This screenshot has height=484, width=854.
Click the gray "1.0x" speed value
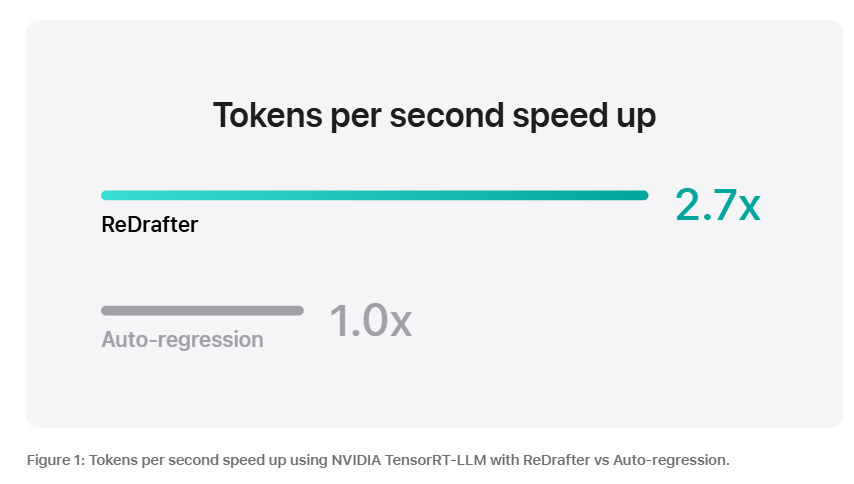pos(370,321)
